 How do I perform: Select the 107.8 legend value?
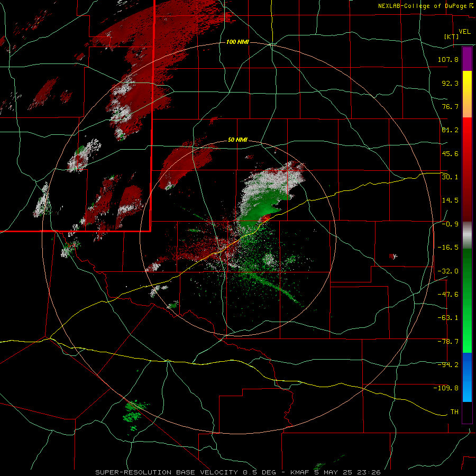point(448,59)
